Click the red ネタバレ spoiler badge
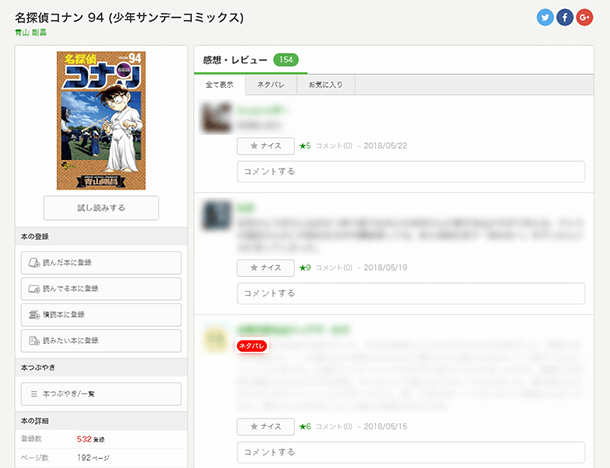Viewport: 610px width, 468px height. 252,346
